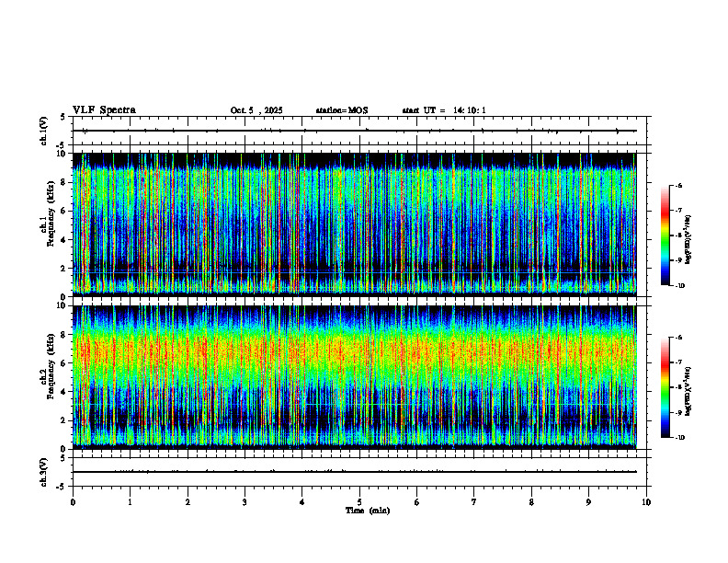Screen dimensions: 728x563
Task: Click the "8" kHz tick on ch.1 spectrogram axis
Action: [64, 182]
